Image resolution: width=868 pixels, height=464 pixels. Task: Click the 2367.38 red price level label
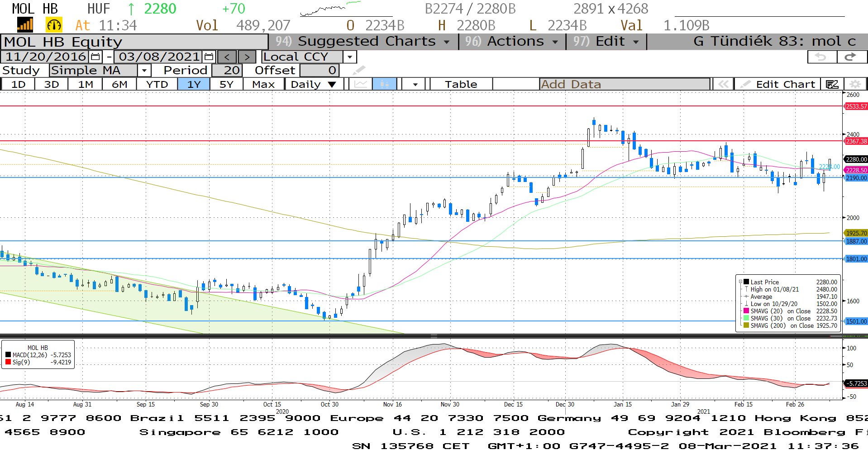coord(856,141)
